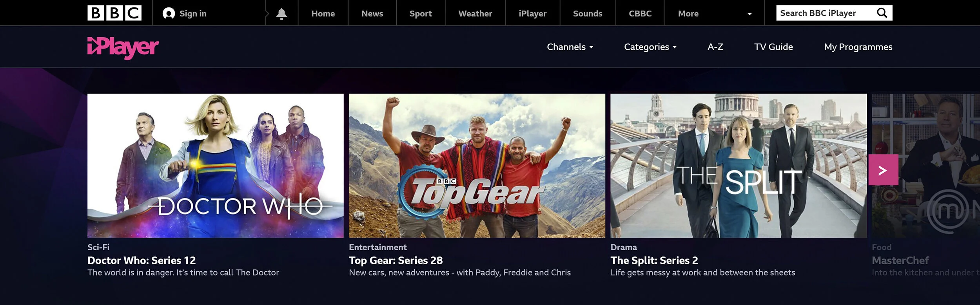The width and height of the screenshot is (980, 305).
Task: Open the A-Z listing
Action: click(715, 47)
